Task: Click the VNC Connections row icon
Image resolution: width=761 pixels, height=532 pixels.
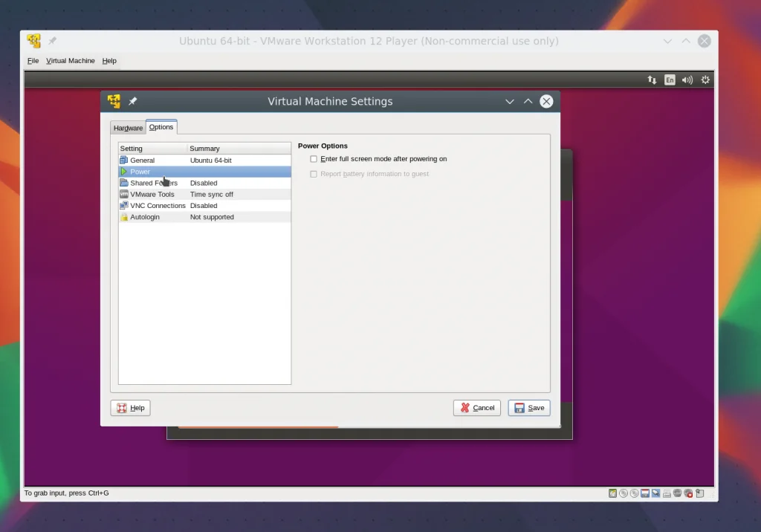Action: point(124,205)
